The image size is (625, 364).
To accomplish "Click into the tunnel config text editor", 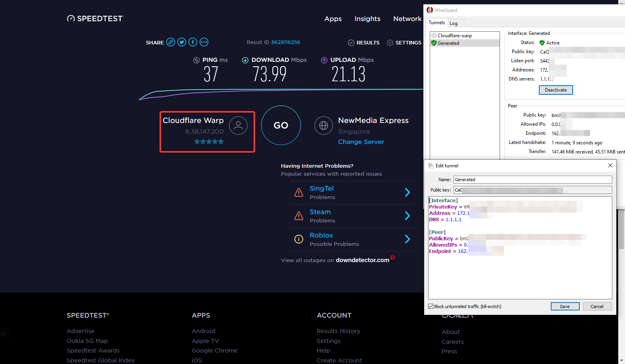I will click(x=520, y=248).
